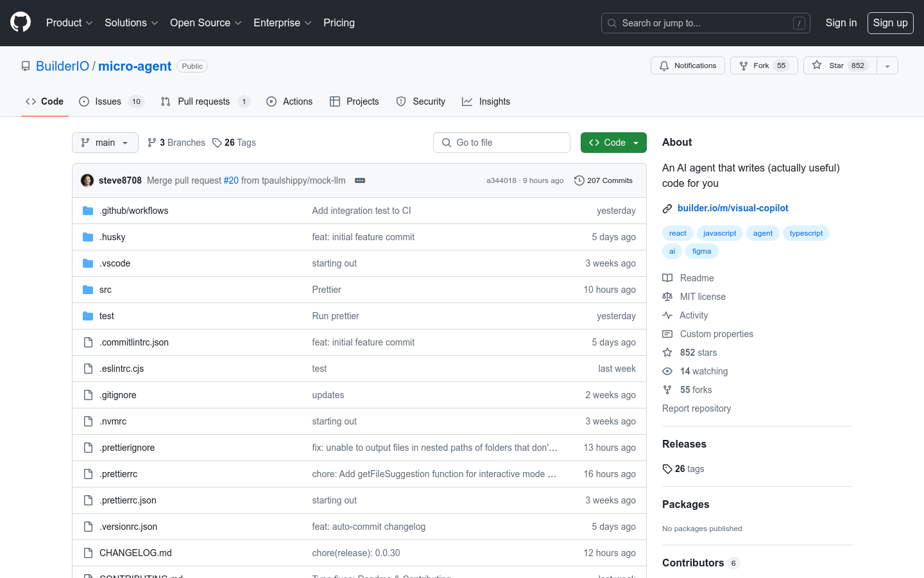924x578 pixels.
Task: Focus the Go to file input
Action: [x=502, y=143]
